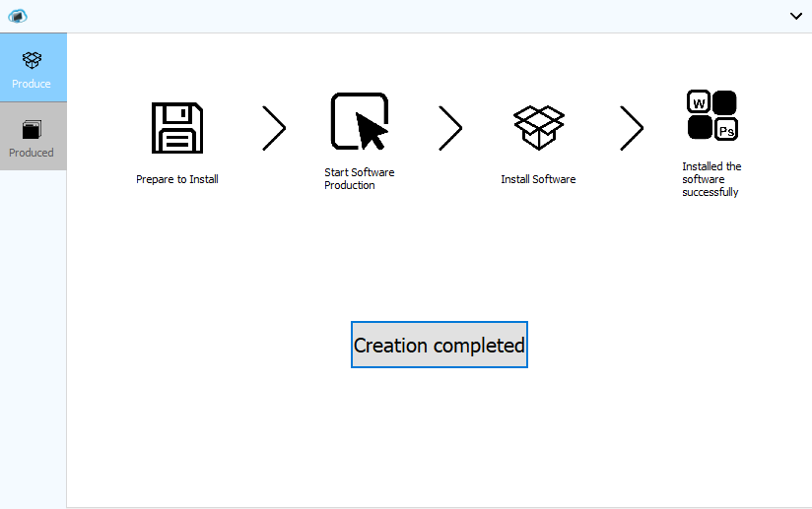Click the app grid installed successfully icon
This screenshot has width=812, height=509.
pyautogui.click(x=712, y=115)
